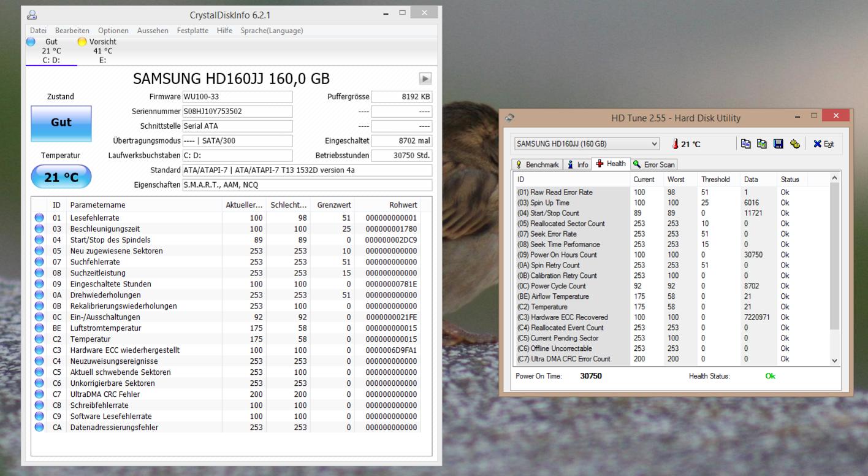Open the Optionen menu
868x476 pixels.
113,30
